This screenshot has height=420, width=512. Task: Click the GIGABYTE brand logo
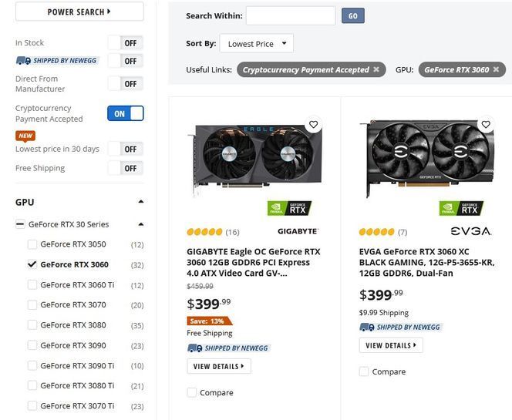click(x=298, y=231)
